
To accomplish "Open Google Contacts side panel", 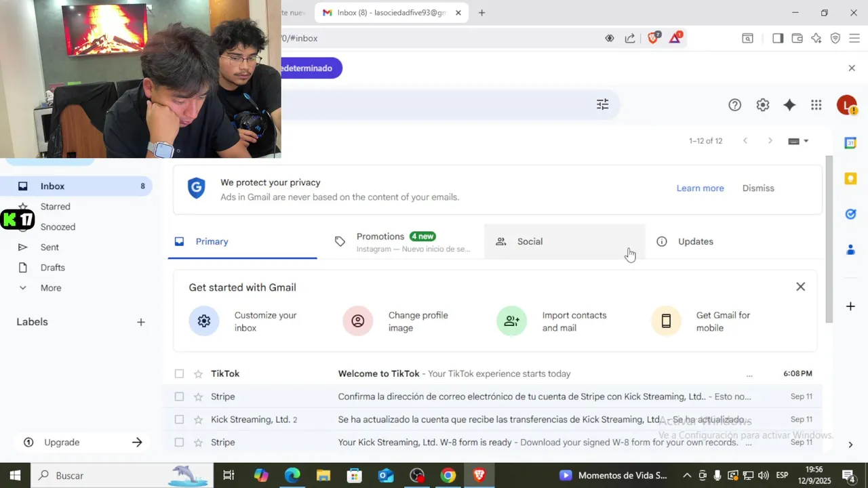I will [850, 249].
